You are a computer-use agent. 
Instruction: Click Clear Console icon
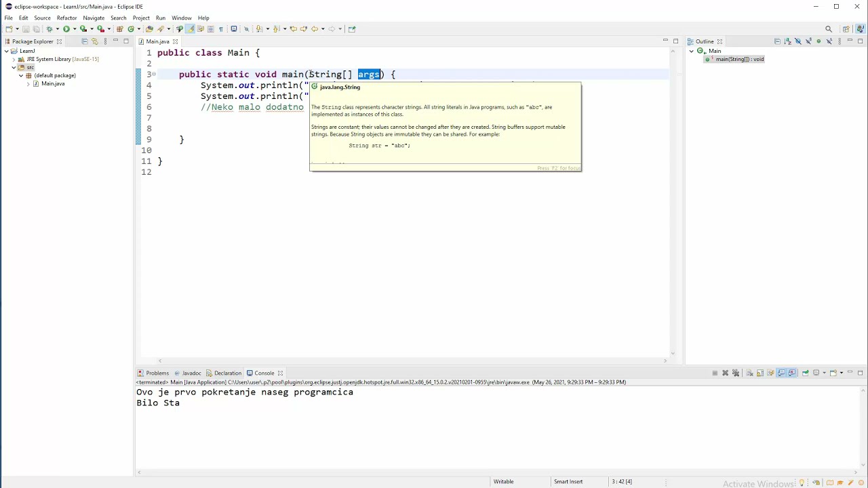coord(750,373)
